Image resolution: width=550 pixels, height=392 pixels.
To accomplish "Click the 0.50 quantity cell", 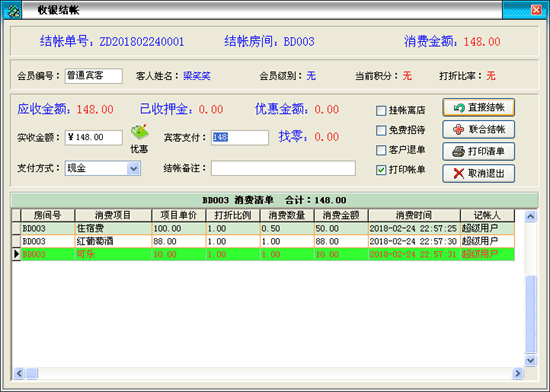I will click(x=287, y=229).
